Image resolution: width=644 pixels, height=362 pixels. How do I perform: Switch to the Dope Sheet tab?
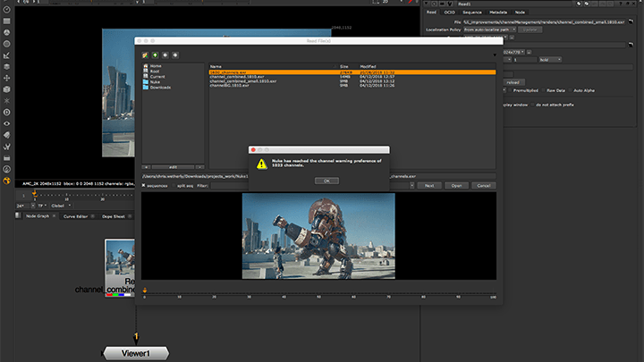click(x=114, y=216)
